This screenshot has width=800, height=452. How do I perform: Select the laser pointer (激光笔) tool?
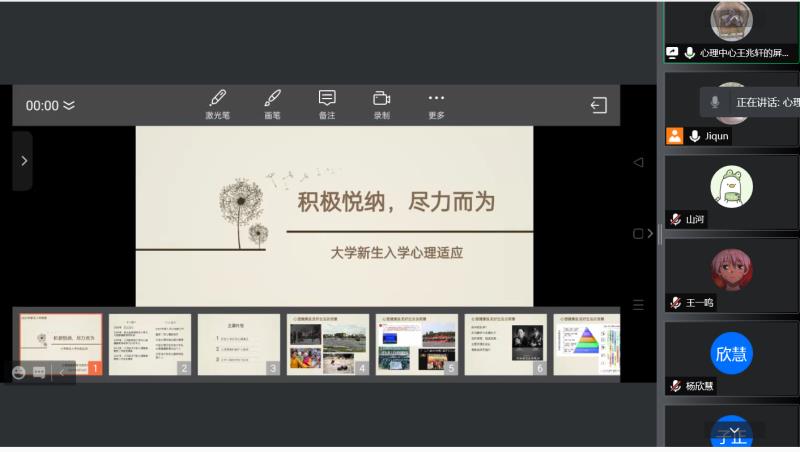tap(217, 104)
